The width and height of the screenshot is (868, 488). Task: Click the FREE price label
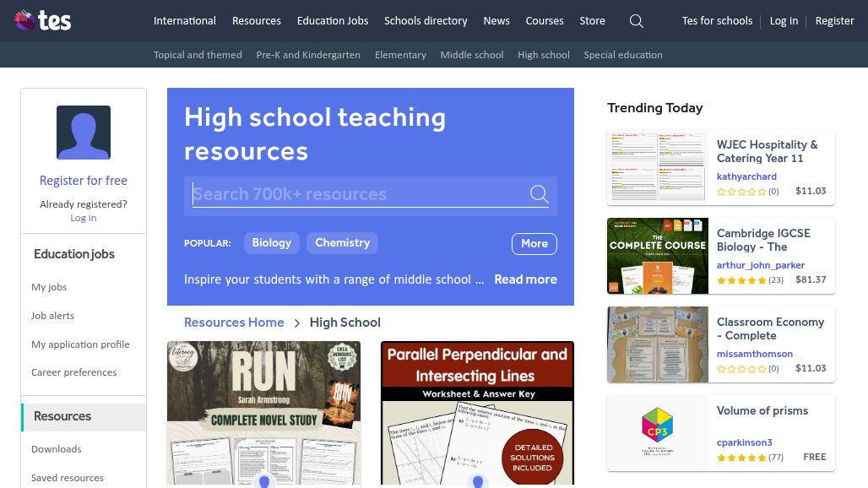[814, 457]
